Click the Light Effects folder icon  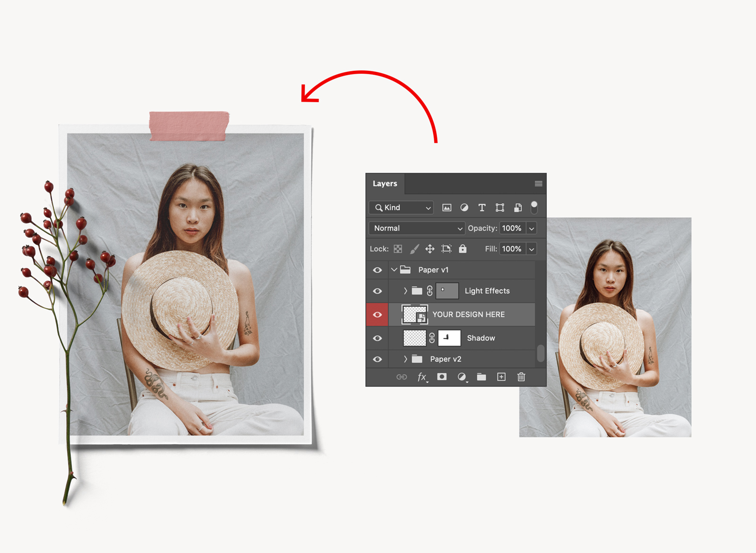coord(417,291)
